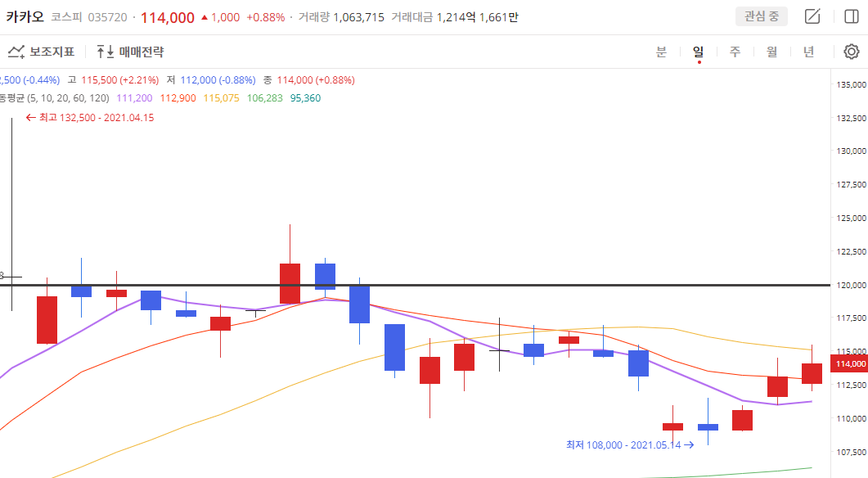Click the 카카오 stock name
This screenshot has height=478, width=868.
(x=25, y=16)
